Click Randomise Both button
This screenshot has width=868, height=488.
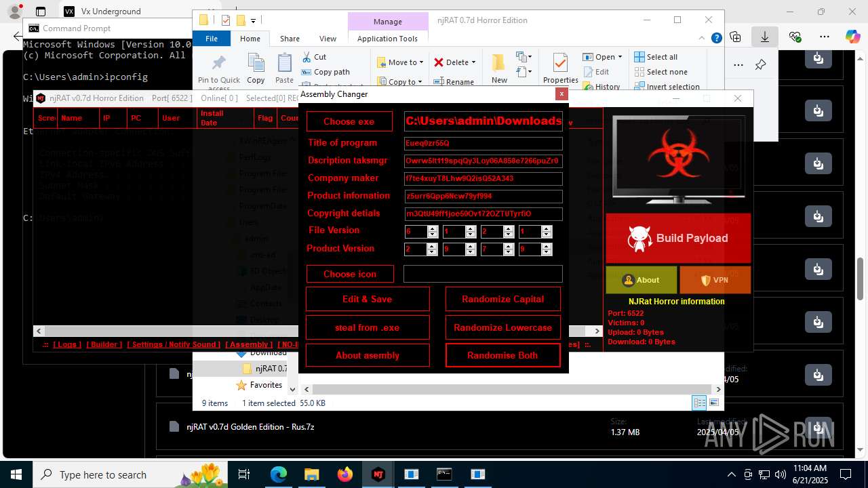point(502,355)
